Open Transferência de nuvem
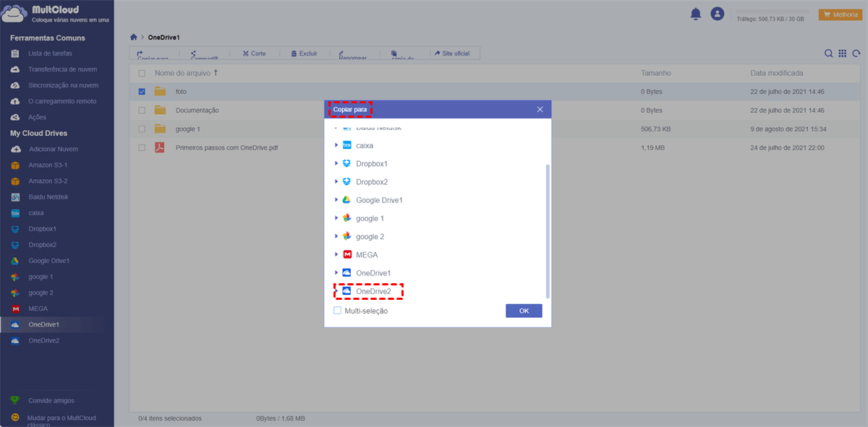The height and width of the screenshot is (427, 868). 62,69
